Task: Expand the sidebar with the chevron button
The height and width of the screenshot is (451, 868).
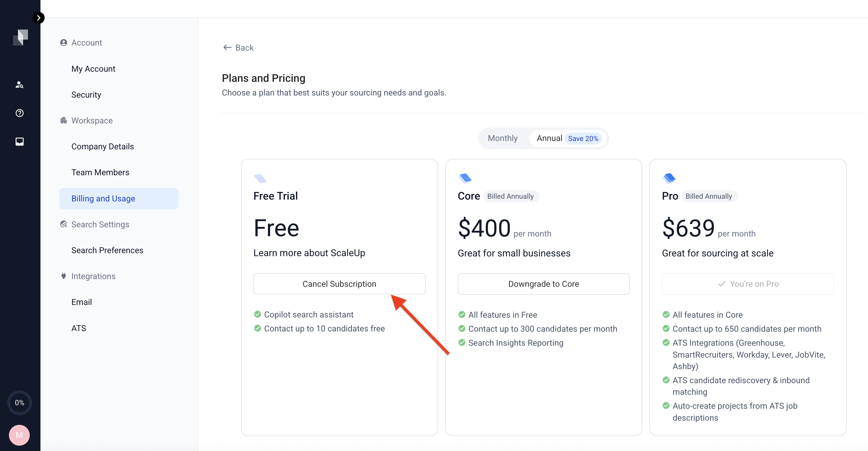Action: (x=38, y=18)
